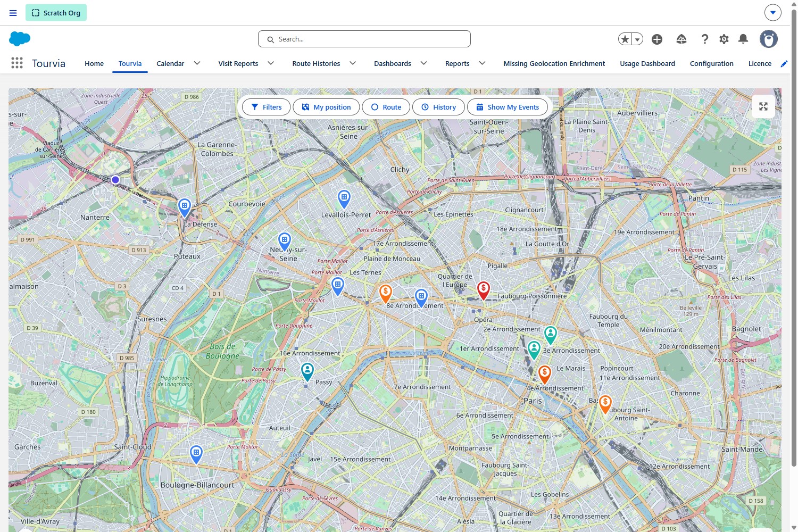Screen dimensions: 798x532
Task: Open the Calendar tab
Action: pos(170,64)
